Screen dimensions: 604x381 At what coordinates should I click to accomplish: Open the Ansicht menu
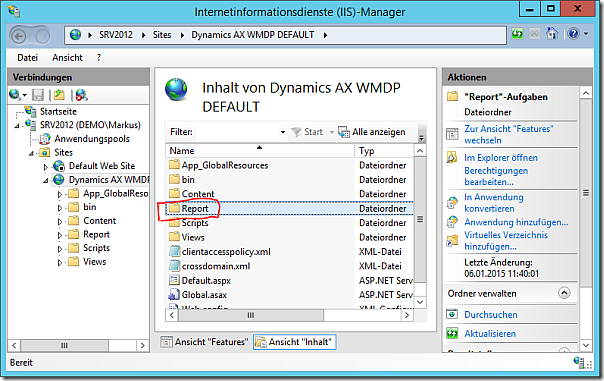coord(67,58)
